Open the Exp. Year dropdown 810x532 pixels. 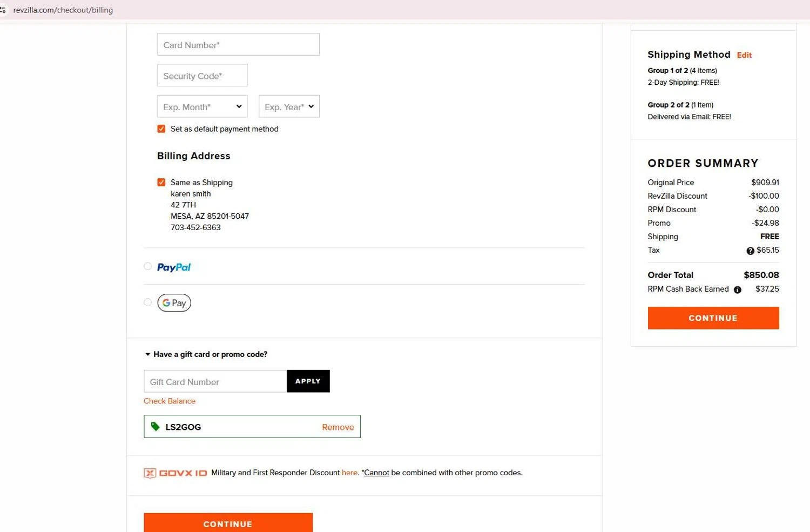(x=289, y=106)
